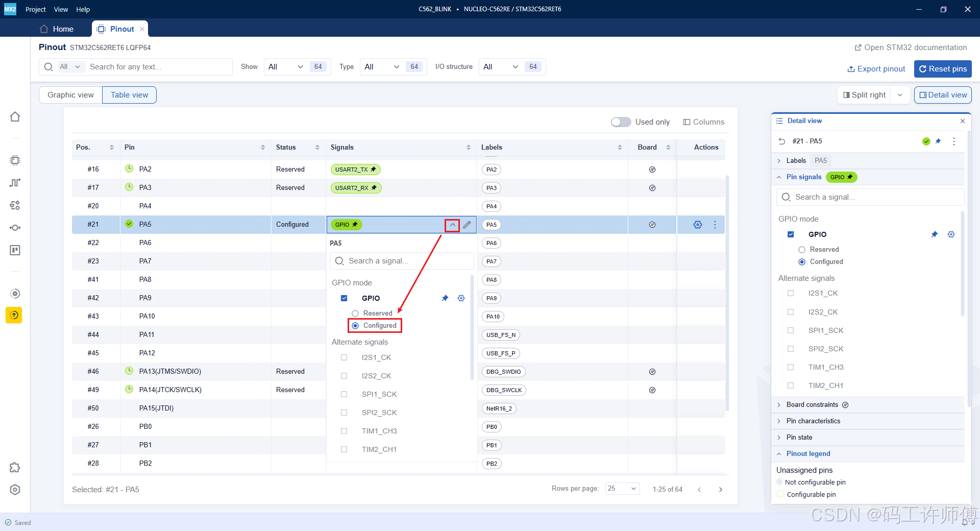
Task: Open the Rows per page dropdown
Action: pos(622,489)
